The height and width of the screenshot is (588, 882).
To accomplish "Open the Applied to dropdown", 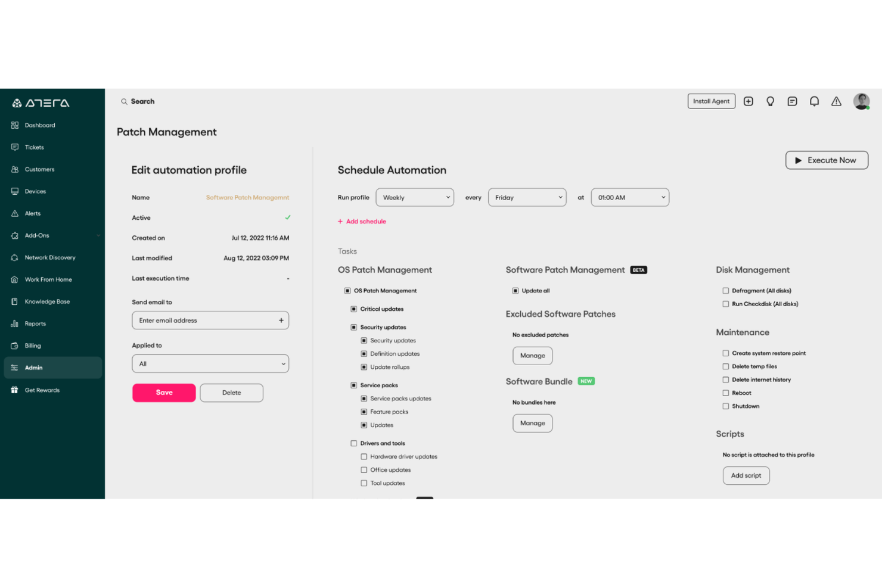I will [x=210, y=363].
